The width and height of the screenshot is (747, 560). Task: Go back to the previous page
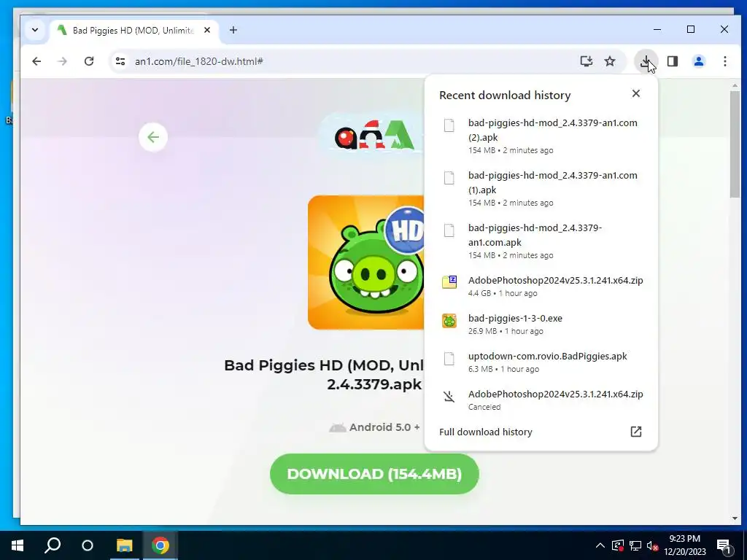[36, 61]
